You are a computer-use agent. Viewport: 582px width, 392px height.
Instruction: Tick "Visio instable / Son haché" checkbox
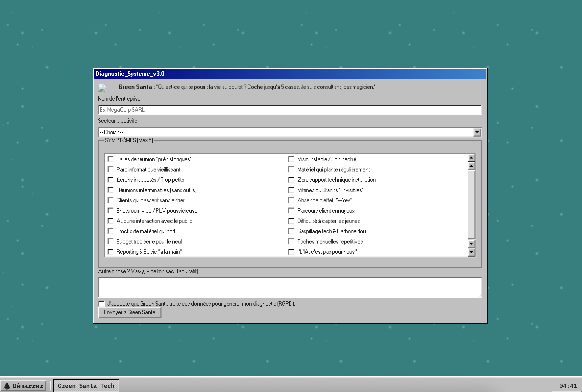[291, 159]
